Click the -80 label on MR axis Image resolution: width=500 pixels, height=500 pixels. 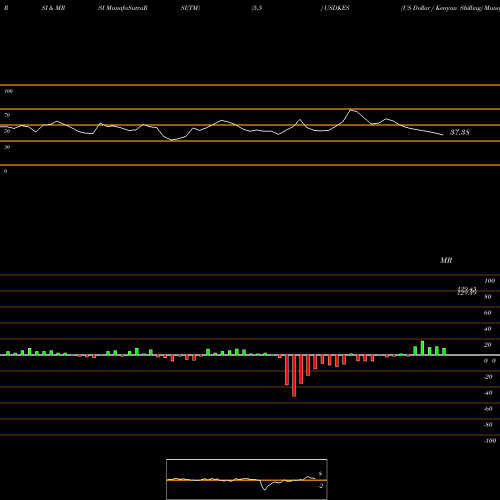click(x=488, y=425)
